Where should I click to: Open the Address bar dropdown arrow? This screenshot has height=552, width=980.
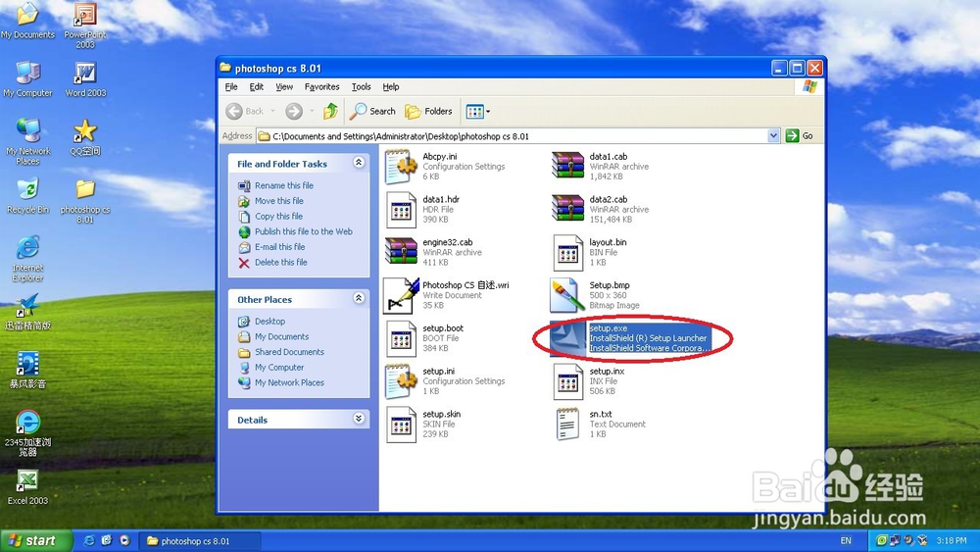click(773, 135)
